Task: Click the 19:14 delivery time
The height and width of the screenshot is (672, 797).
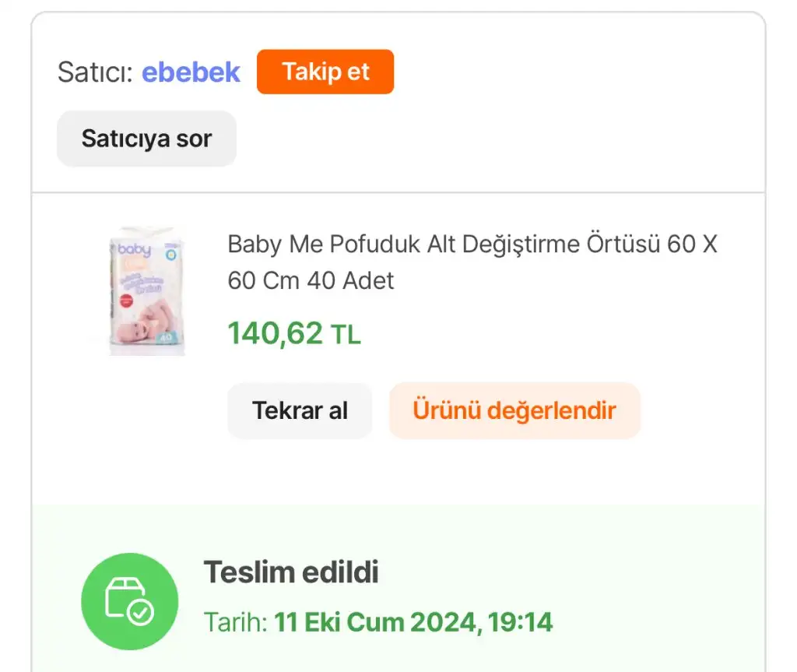Action: [521, 622]
